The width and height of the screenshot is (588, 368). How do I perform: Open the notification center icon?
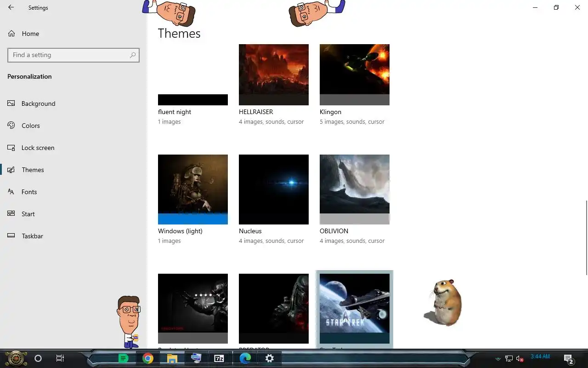[569, 359]
